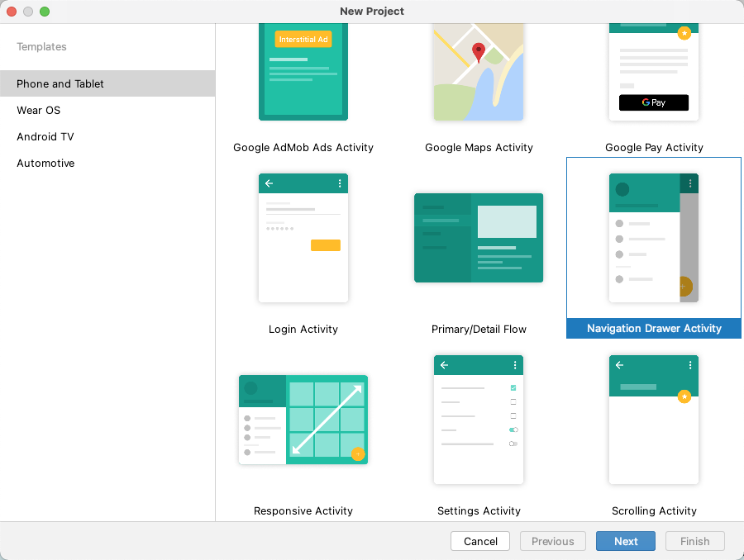Click the Scrolling Activity label
Image resolution: width=744 pixels, height=560 pixels.
pyautogui.click(x=654, y=510)
